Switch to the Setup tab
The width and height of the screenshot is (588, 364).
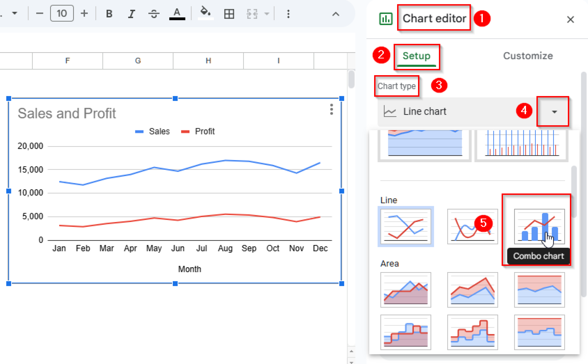coord(417,56)
